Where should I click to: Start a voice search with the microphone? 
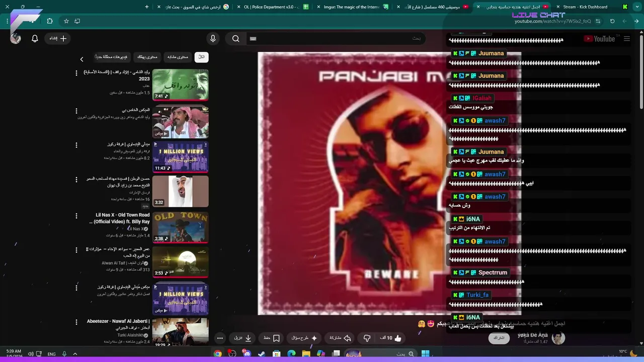213,38
